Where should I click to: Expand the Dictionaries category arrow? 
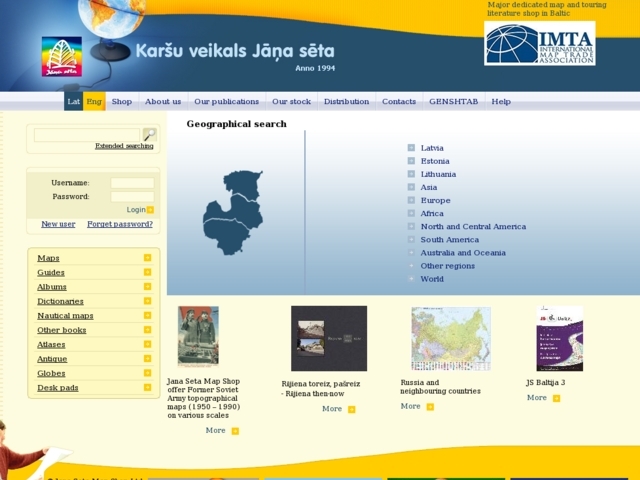pos(147,301)
